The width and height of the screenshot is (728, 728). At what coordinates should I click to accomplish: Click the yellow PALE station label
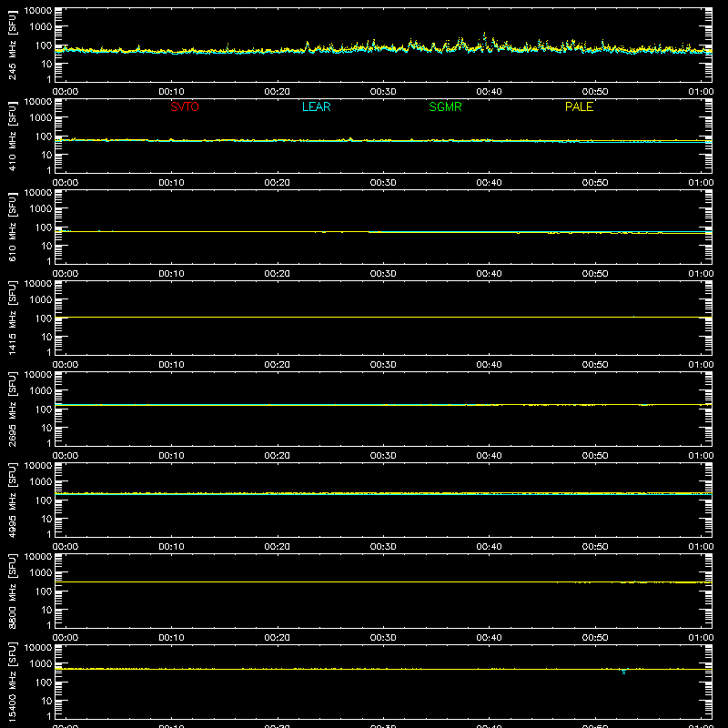579,106
